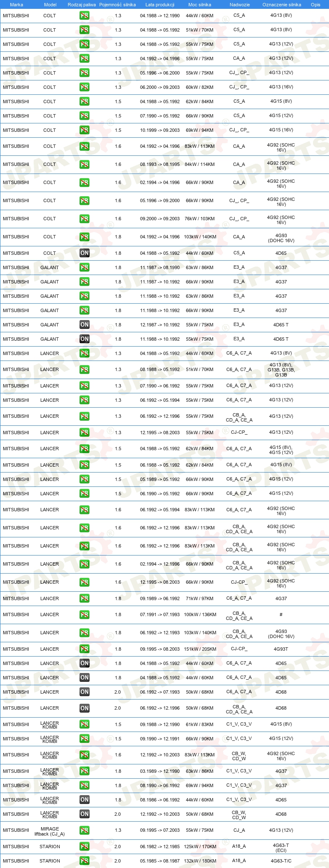The width and height of the screenshot is (329, 868).
Task: Click the Rodzaj paliwa column header
Action: (82, 5)
